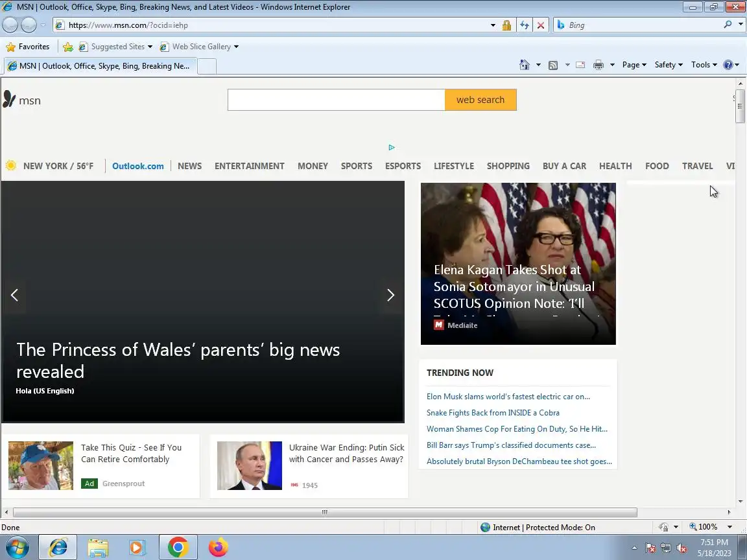This screenshot has height=560, width=747.
Task: Open the MONEY section
Action: tap(313, 166)
